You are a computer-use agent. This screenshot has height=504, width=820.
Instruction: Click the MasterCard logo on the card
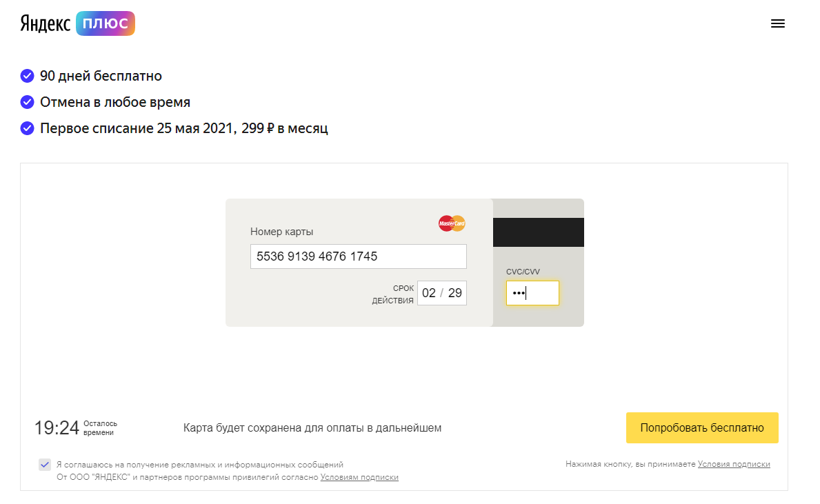point(452,223)
